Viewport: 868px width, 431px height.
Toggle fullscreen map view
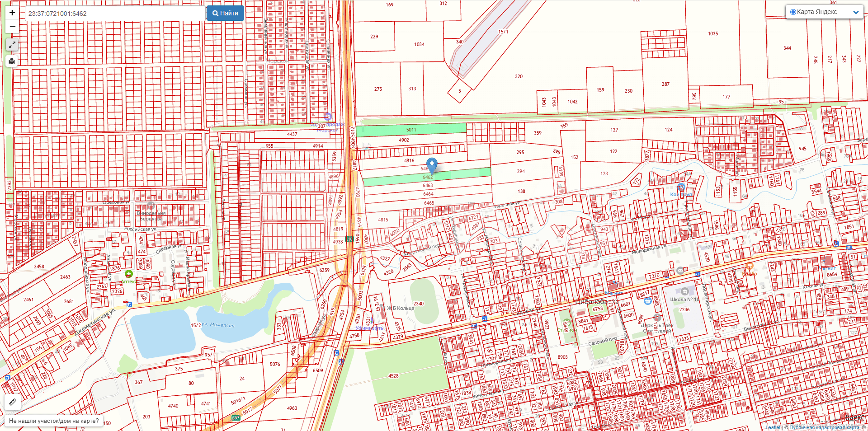pyautogui.click(x=12, y=45)
